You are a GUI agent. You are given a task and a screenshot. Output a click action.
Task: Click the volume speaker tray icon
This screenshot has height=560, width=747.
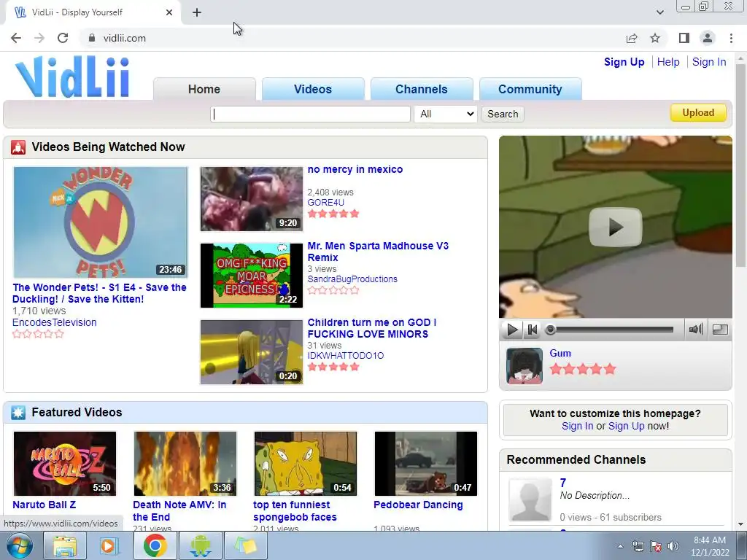pyautogui.click(x=673, y=546)
